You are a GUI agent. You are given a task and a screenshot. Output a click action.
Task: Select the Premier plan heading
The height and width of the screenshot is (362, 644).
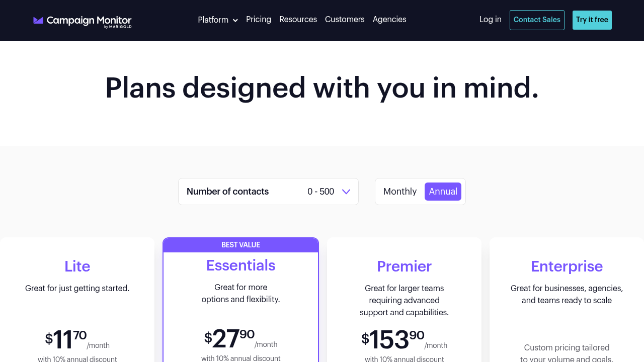pyautogui.click(x=405, y=266)
